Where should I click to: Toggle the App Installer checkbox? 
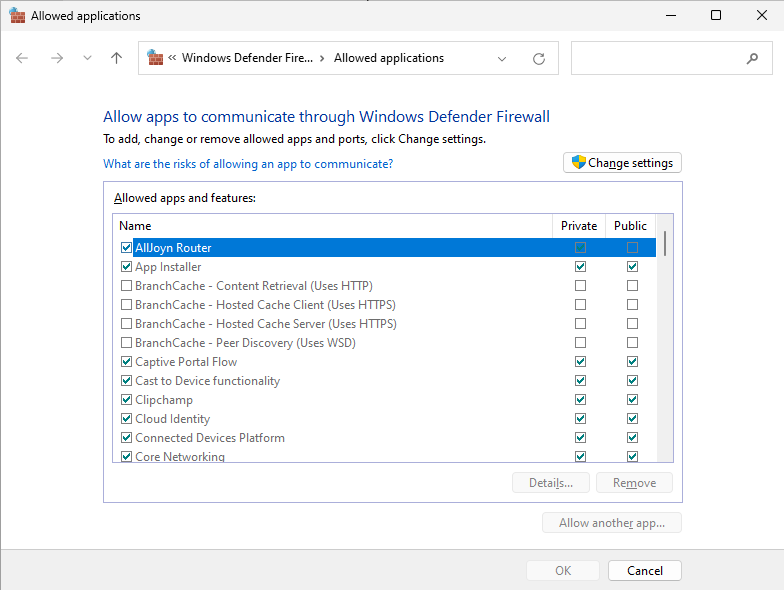click(126, 266)
